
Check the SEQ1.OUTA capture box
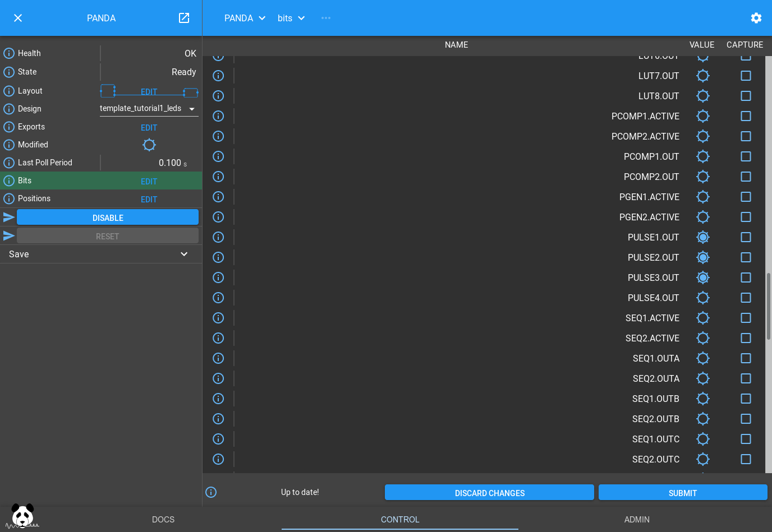pos(746,358)
